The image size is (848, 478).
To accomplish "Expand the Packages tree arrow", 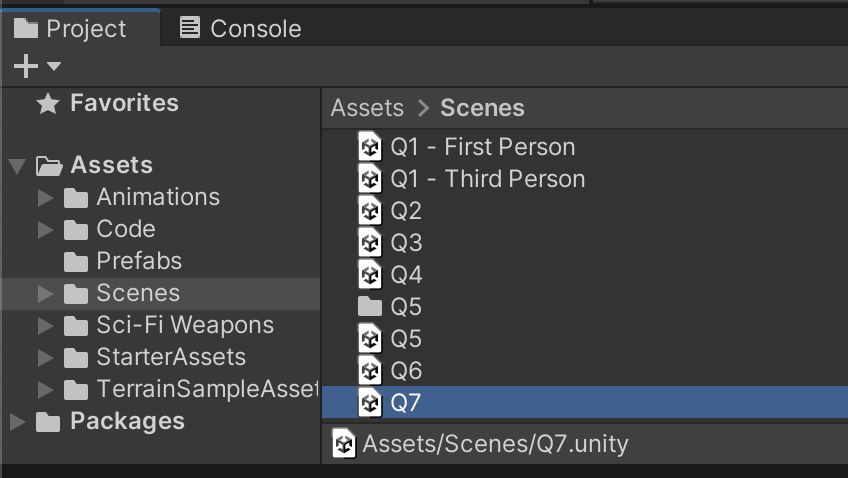I will 17,422.
